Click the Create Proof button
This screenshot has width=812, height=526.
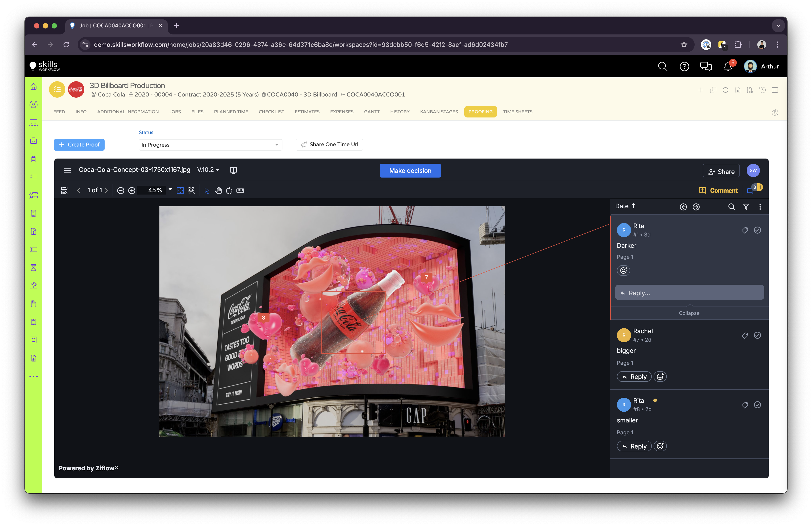coord(79,145)
